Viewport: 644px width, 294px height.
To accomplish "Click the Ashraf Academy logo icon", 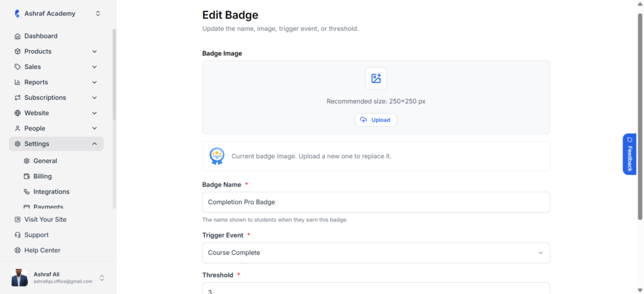I will [x=17, y=14].
